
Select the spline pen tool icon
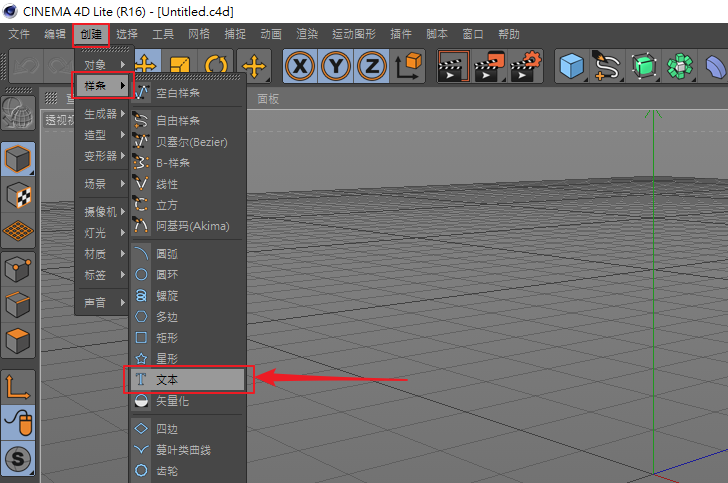pos(607,66)
